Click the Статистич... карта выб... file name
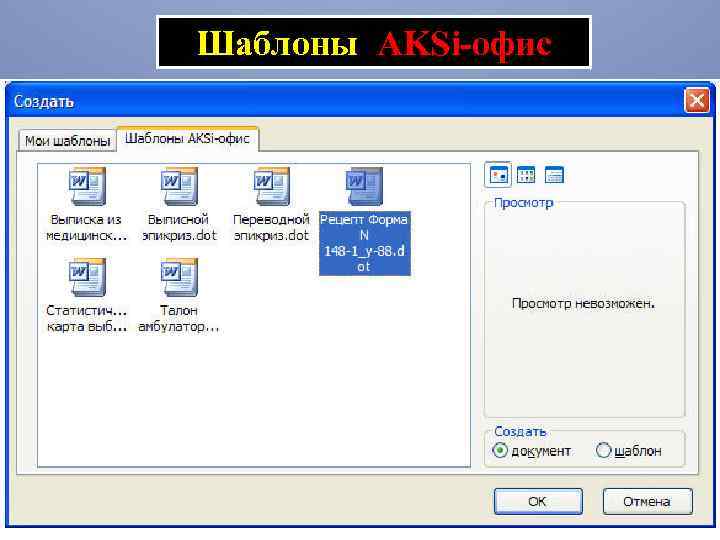Screen dimensions: 720x540 pyautogui.click(x=87, y=319)
